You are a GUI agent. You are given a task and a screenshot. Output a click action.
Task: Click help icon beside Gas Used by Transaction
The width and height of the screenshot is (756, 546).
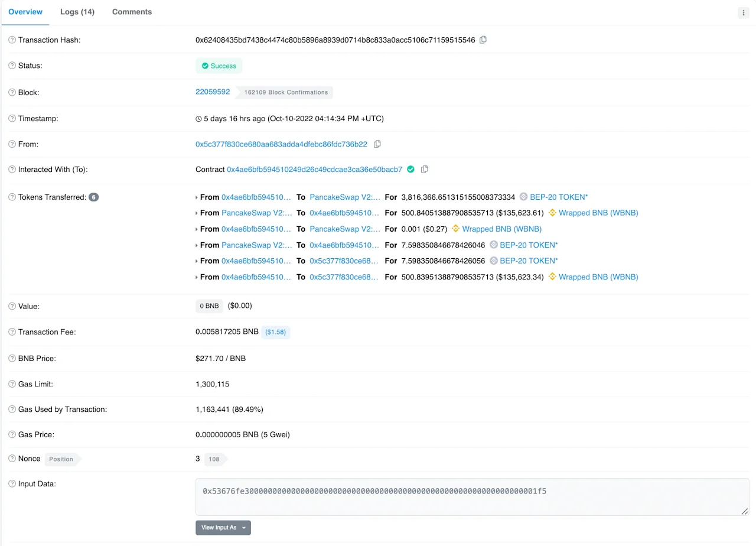[x=12, y=409]
